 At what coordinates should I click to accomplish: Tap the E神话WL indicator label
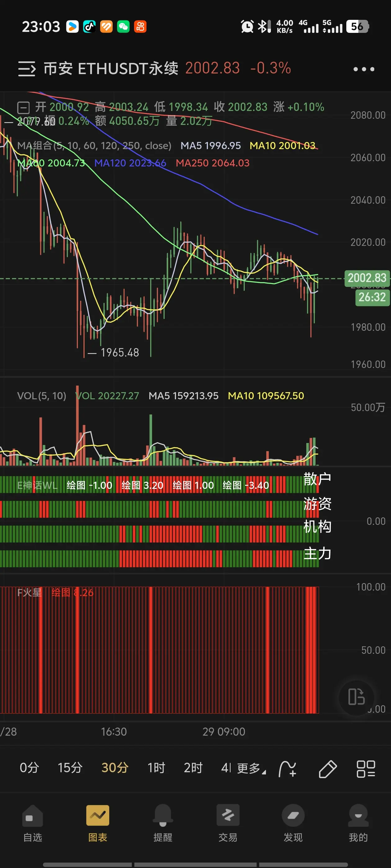click(x=38, y=485)
